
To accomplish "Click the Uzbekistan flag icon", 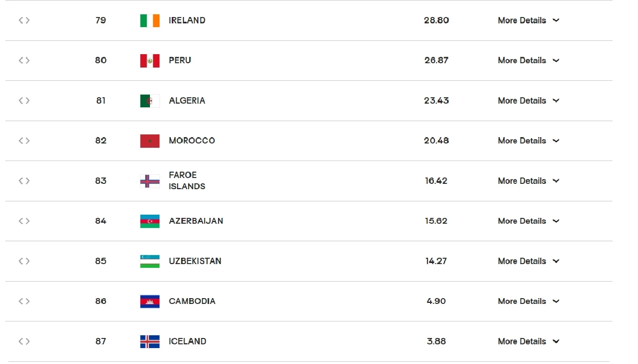I will click(x=150, y=261).
